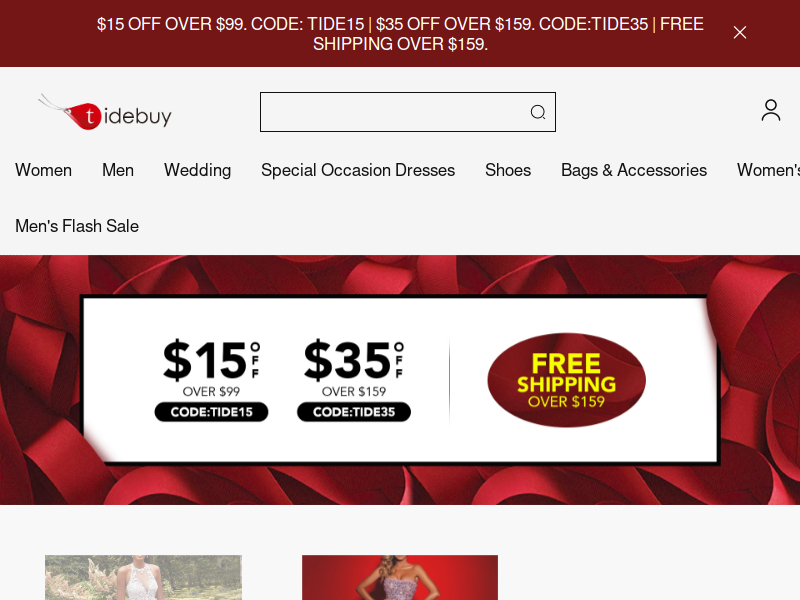Close the promo code announcement bar
This screenshot has height=600, width=800.
pos(740,33)
